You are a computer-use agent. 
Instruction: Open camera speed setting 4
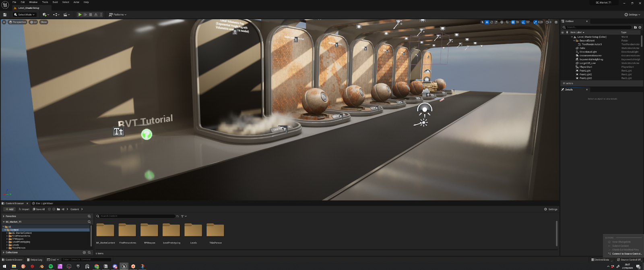[548, 22]
